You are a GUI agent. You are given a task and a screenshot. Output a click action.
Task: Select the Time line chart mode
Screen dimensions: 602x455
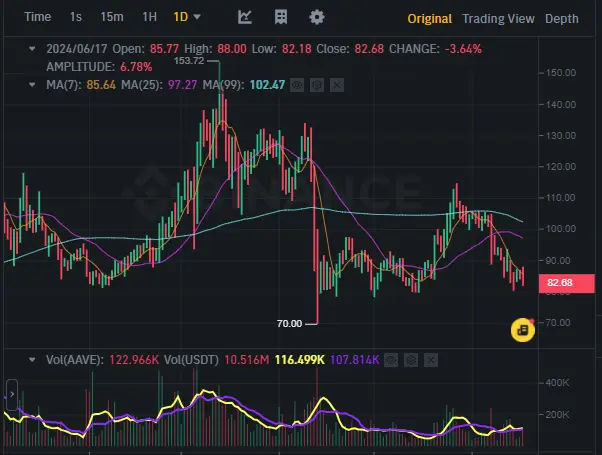click(38, 17)
